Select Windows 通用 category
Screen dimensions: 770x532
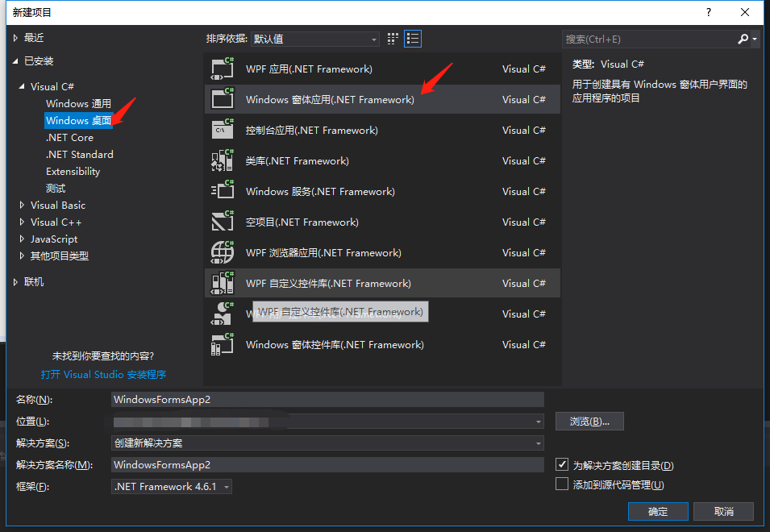click(78, 103)
